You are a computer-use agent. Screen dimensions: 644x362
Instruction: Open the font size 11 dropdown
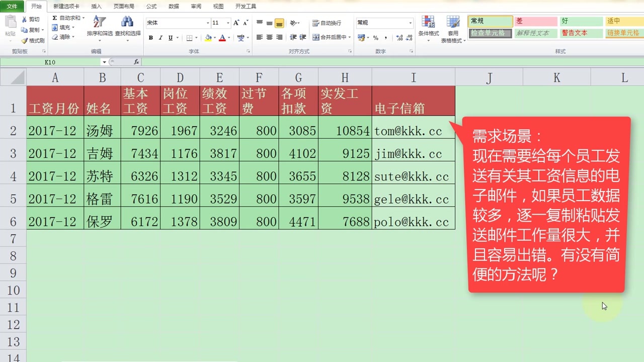pos(228,23)
